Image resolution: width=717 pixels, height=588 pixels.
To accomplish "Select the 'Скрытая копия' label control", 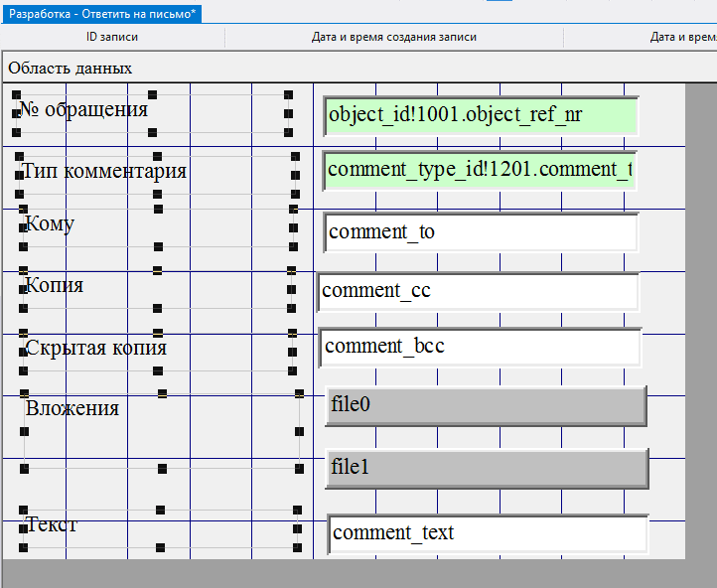I will [95, 348].
